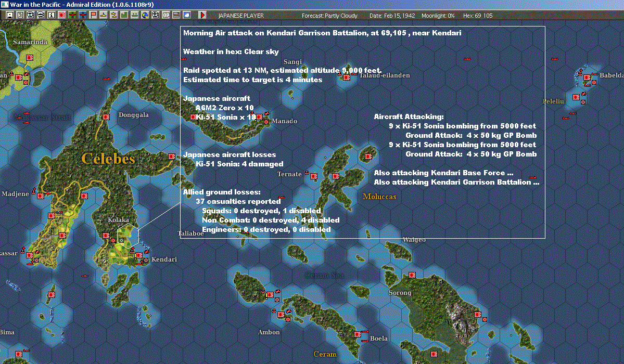624x364 pixels.
Task: Click the Manado map label
Action: (x=285, y=121)
